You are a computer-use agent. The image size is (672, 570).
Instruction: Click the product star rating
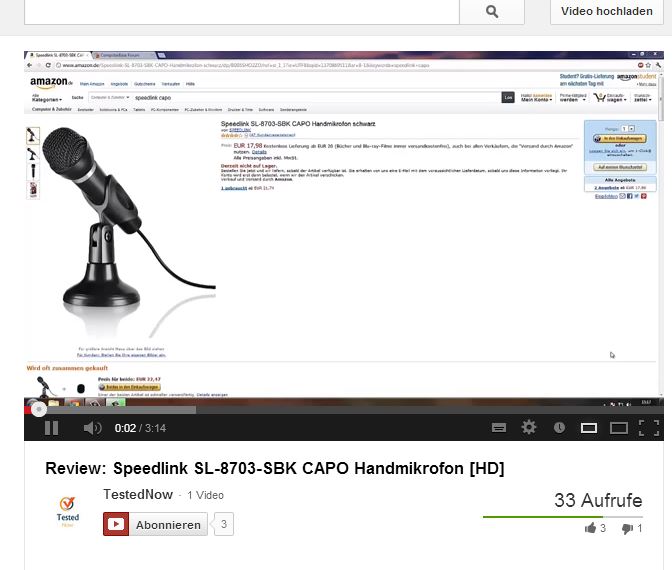(231, 135)
